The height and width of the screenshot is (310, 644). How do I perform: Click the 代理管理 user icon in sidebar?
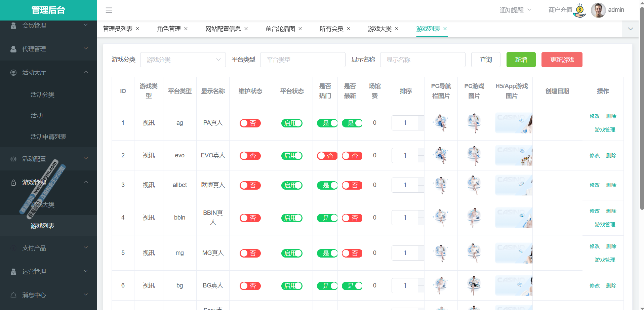(13, 49)
